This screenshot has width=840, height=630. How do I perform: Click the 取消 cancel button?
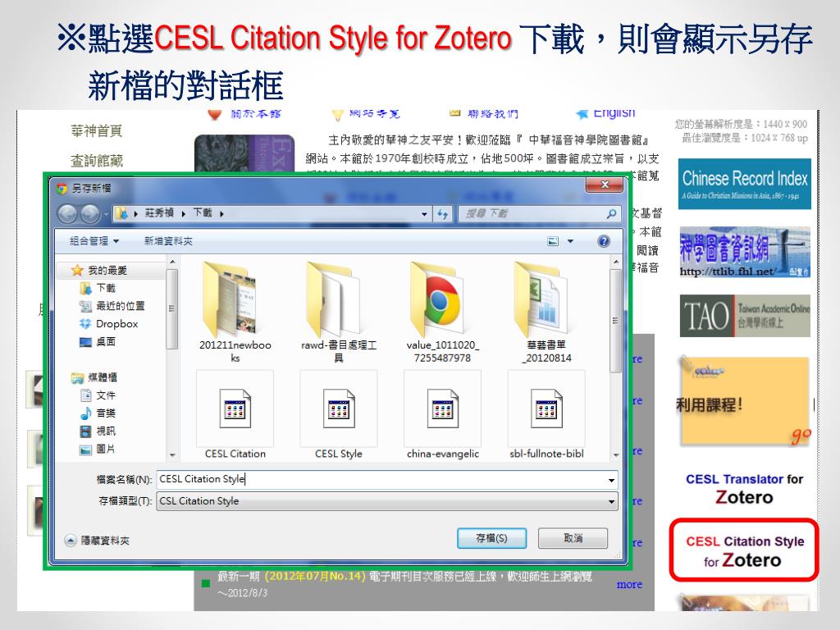573,538
